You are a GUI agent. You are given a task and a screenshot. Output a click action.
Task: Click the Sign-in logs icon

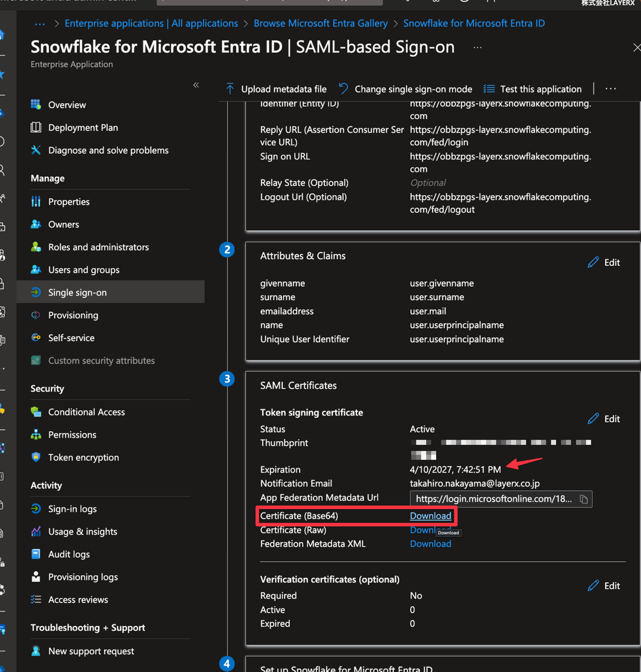pyautogui.click(x=36, y=508)
